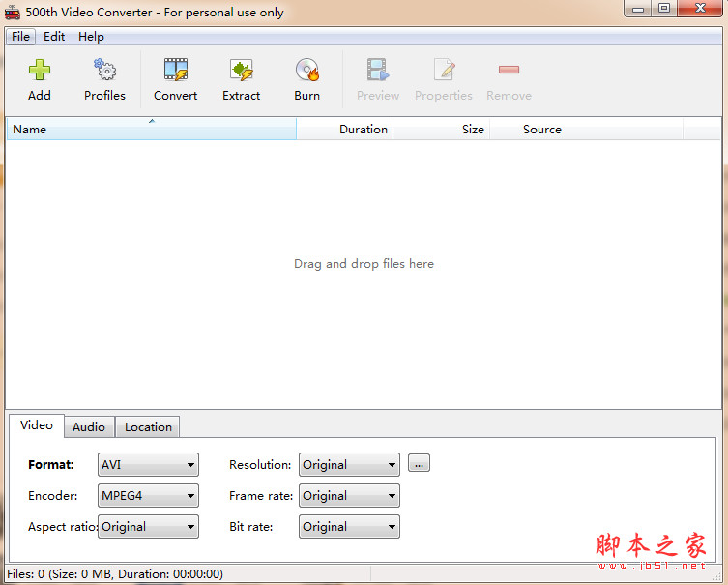Switch to the Location tab

[148, 427]
